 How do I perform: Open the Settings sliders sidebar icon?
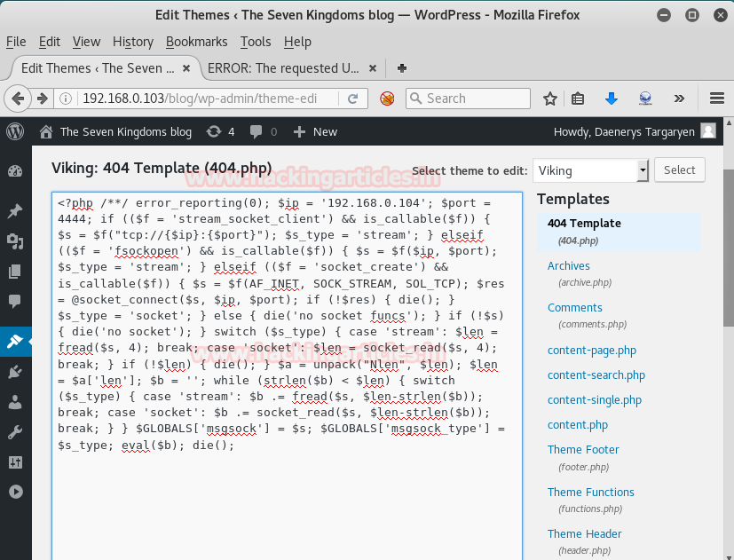pos(15,462)
